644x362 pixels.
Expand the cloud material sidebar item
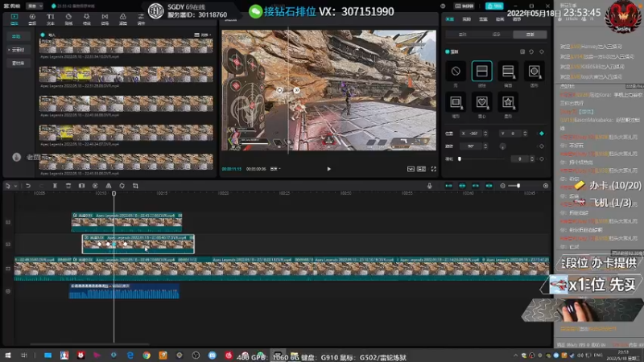pyautogui.click(x=18, y=50)
